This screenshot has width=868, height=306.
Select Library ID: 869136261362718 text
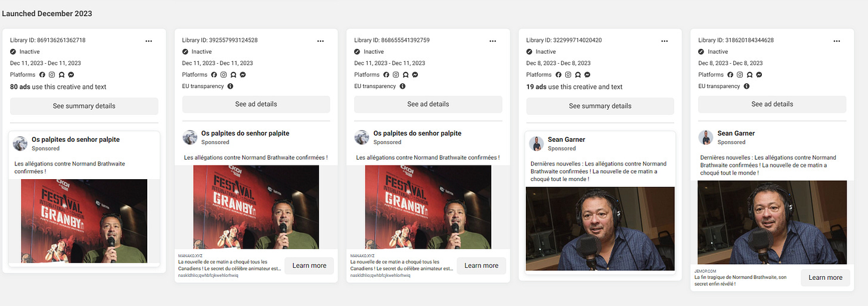click(x=48, y=40)
